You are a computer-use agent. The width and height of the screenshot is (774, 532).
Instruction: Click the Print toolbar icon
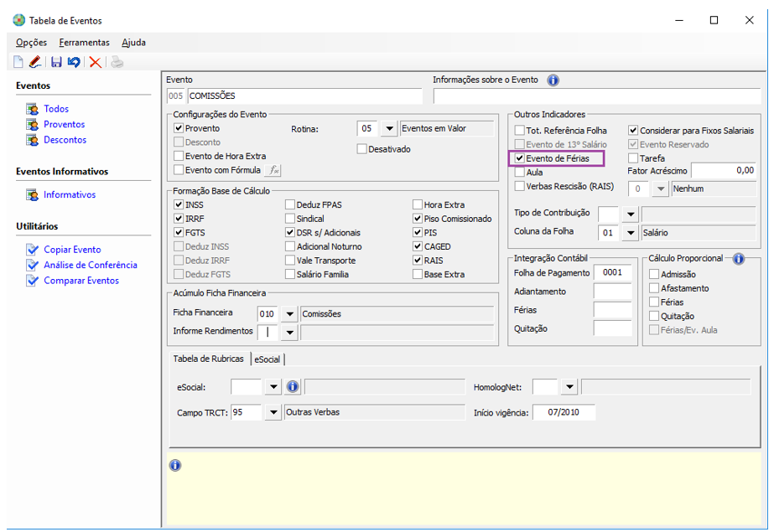click(x=117, y=62)
